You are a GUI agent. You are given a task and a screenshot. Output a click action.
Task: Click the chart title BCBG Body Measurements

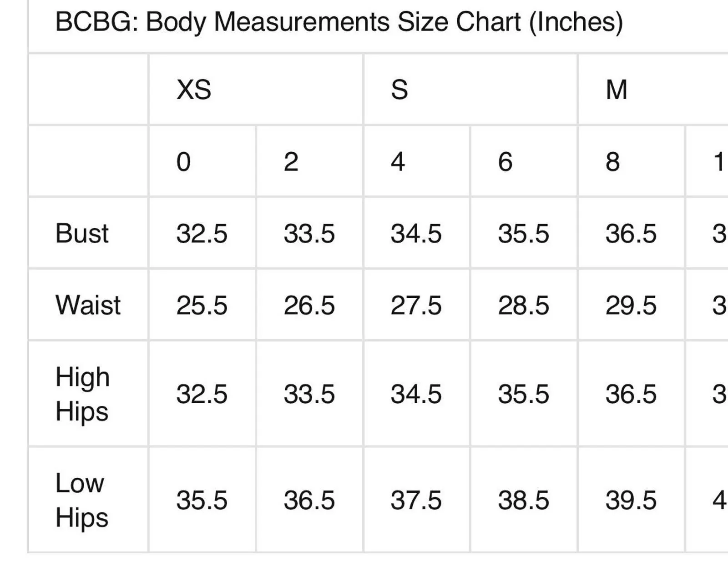click(339, 22)
